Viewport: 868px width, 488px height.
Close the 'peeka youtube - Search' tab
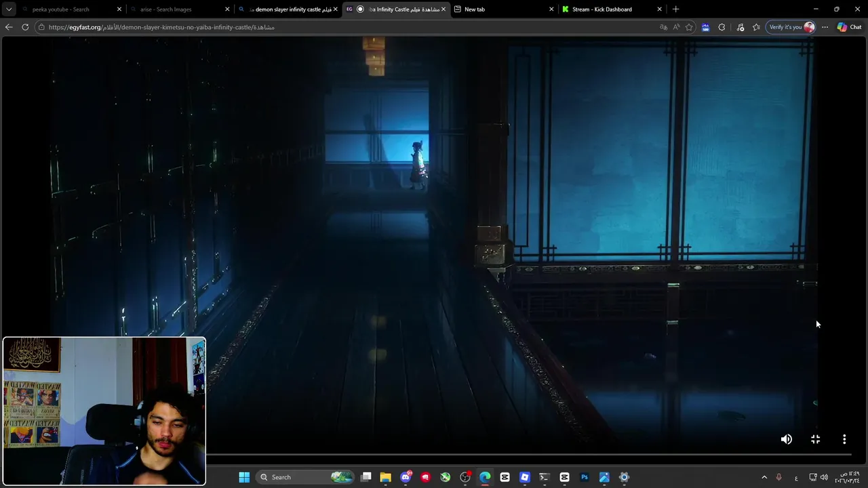click(119, 9)
